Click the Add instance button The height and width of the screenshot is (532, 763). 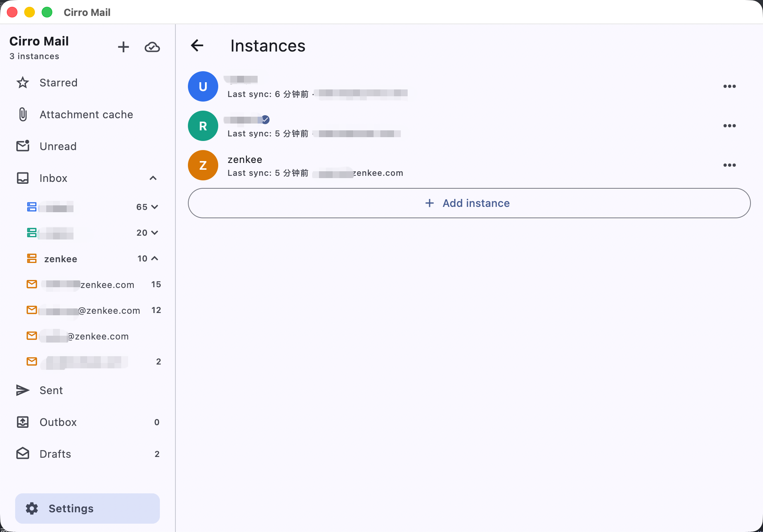pyautogui.click(x=469, y=203)
